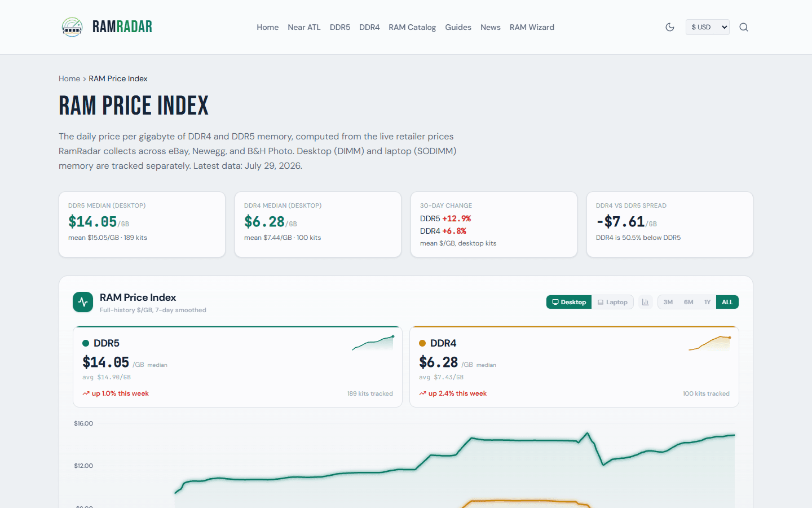Image resolution: width=812 pixels, height=508 pixels.
Task: Click the DDR4 sparkline thumbnail
Action: 709,343
